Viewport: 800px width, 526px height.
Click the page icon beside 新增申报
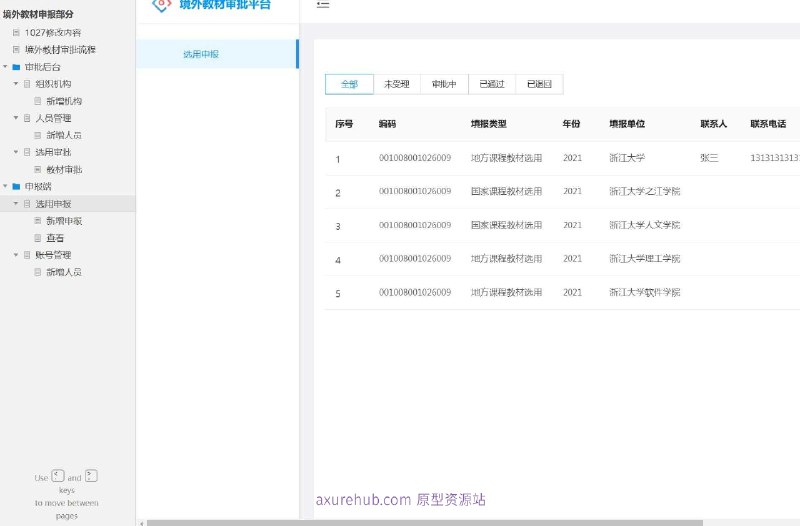(38, 221)
